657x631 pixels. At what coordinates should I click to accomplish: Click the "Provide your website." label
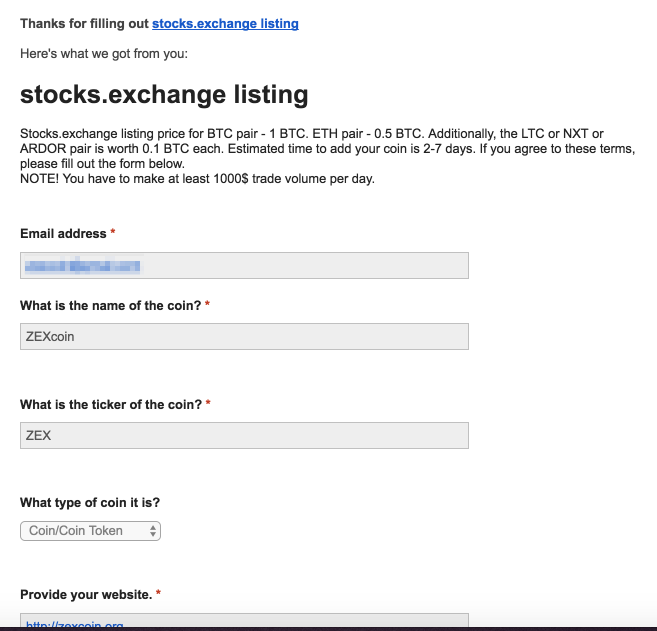pos(86,595)
